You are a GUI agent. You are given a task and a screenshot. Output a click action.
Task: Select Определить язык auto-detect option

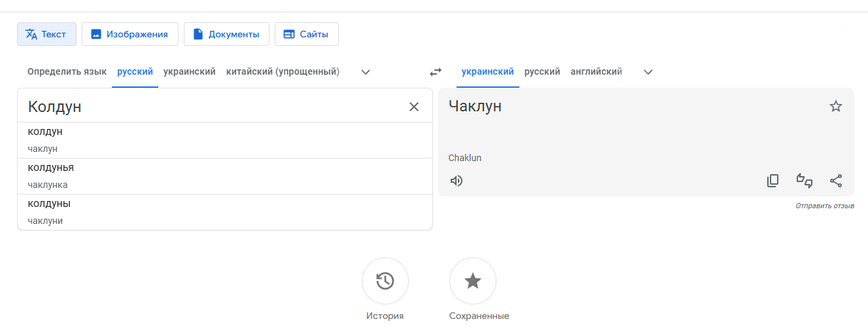pyautogui.click(x=67, y=72)
